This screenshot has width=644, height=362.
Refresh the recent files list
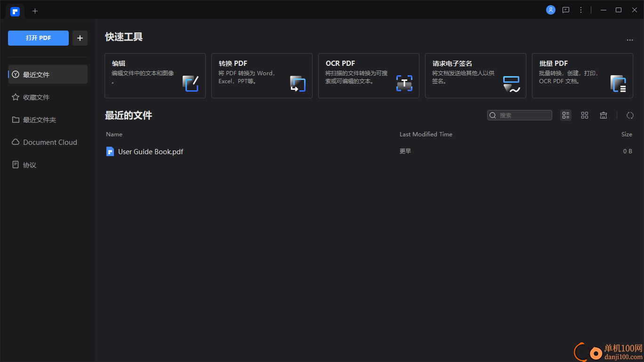point(630,115)
